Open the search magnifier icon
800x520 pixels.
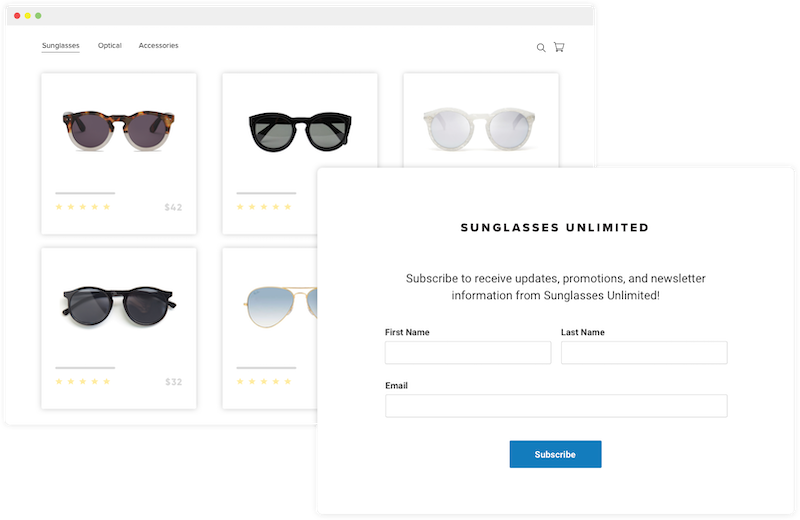pos(541,47)
